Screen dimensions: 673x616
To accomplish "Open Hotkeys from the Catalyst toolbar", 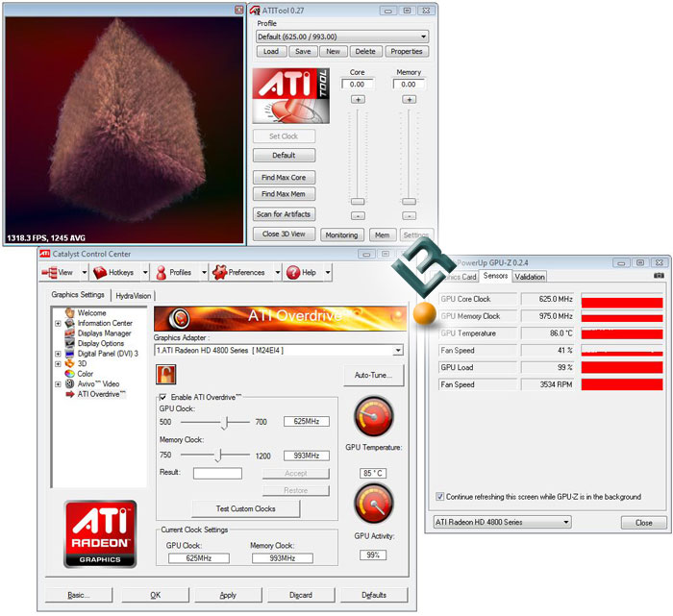I will point(113,272).
